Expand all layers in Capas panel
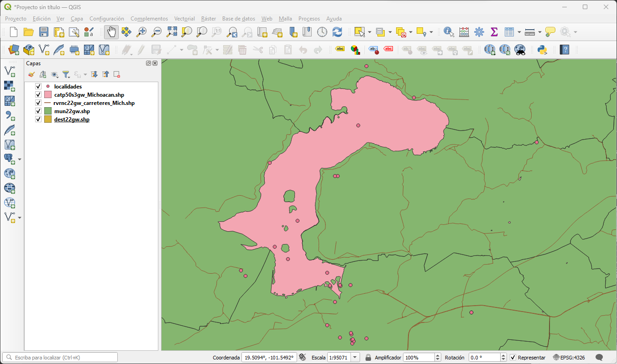 94,74
